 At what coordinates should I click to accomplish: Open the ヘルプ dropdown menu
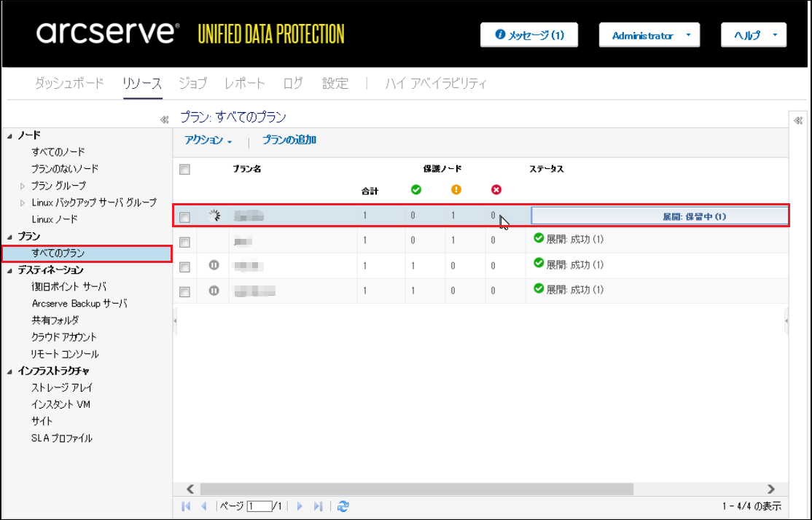[754, 35]
